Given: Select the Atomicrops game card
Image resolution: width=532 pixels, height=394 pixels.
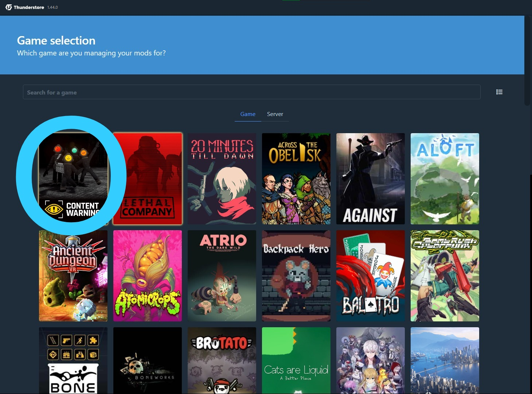Looking at the screenshot, I should point(148,276).
